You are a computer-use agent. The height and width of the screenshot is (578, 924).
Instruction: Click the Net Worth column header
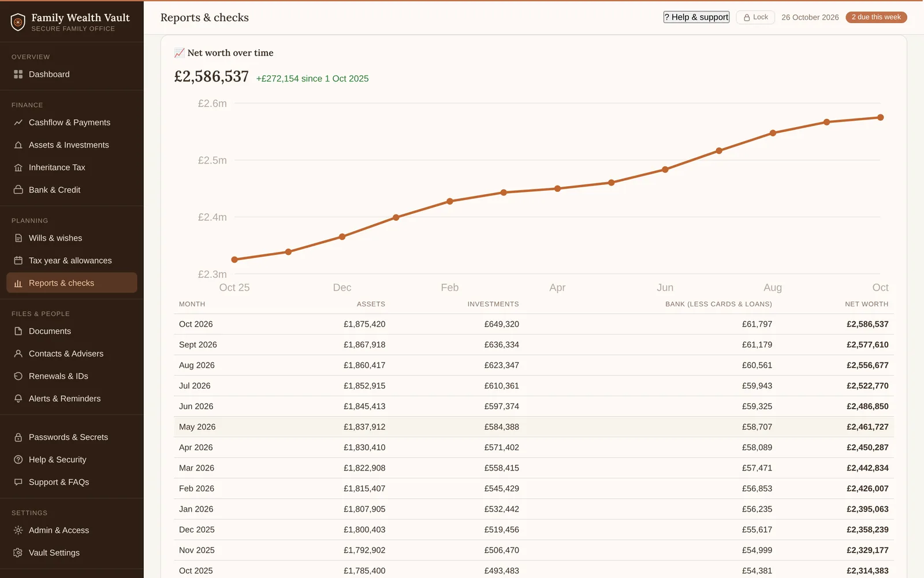coord(866,304)
